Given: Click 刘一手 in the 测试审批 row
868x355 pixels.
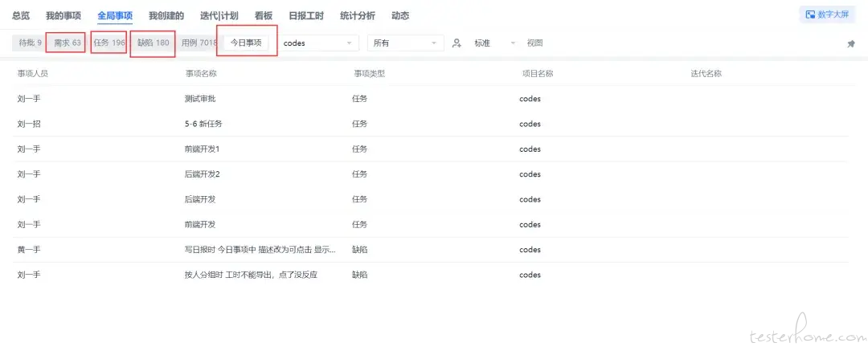Looking at the screenshot, I should pyautogui.click(x=29, y=99).
